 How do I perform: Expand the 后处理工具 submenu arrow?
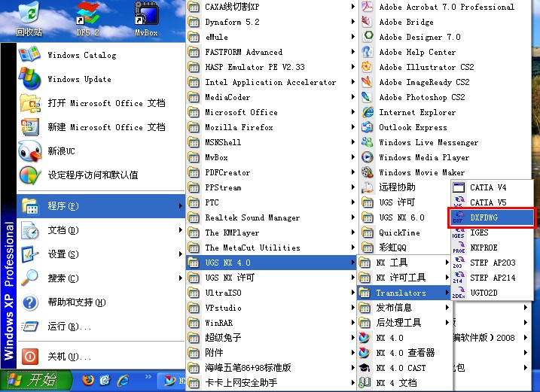point(447,323)
